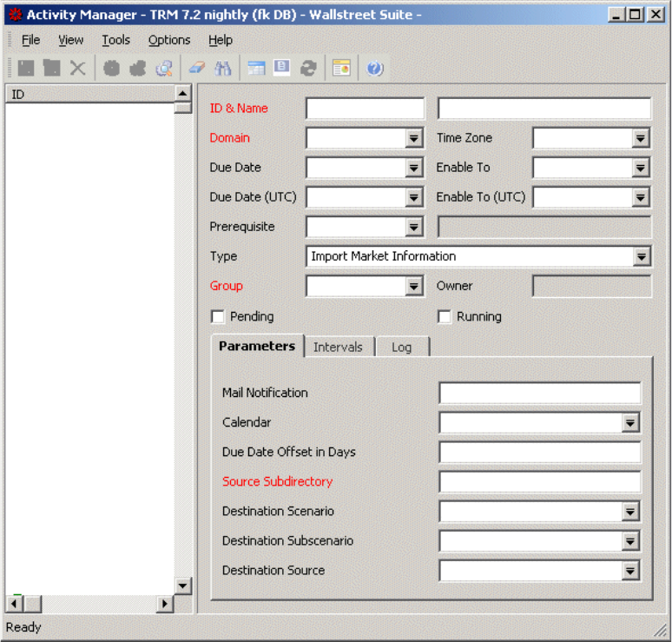Viewport: 672px width, 642px height.
Task: Open the Help menu
Action: [x=221, y=40]
